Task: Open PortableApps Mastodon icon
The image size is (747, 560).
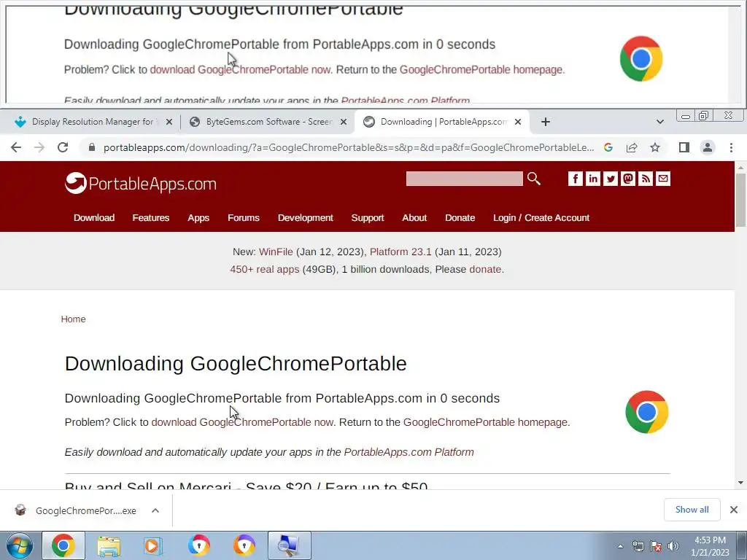Action: (628, 179)
